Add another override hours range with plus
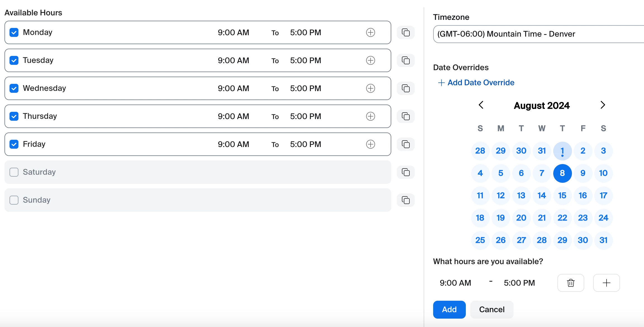Viewport: 644px width, 327px height. coord(606,283)
